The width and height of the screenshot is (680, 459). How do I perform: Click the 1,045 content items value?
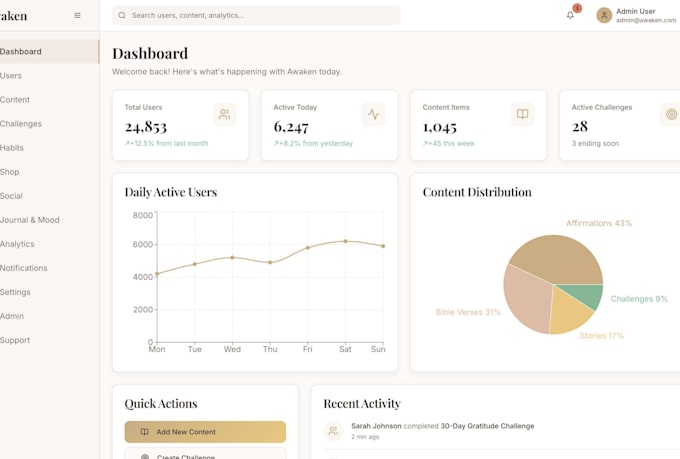click(x=440, y=127)
